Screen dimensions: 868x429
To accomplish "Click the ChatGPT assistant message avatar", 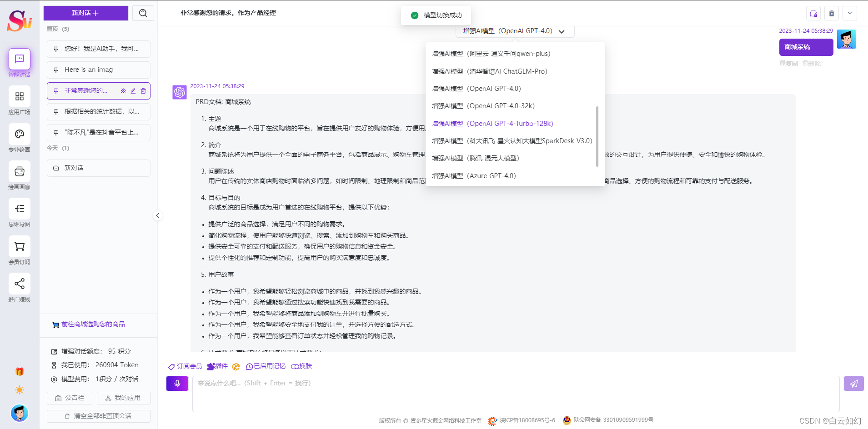I will 180,92.
